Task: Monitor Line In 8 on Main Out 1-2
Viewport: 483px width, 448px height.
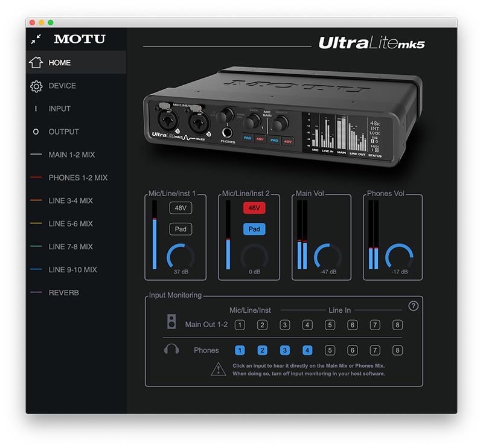Action: click(397, 325)
